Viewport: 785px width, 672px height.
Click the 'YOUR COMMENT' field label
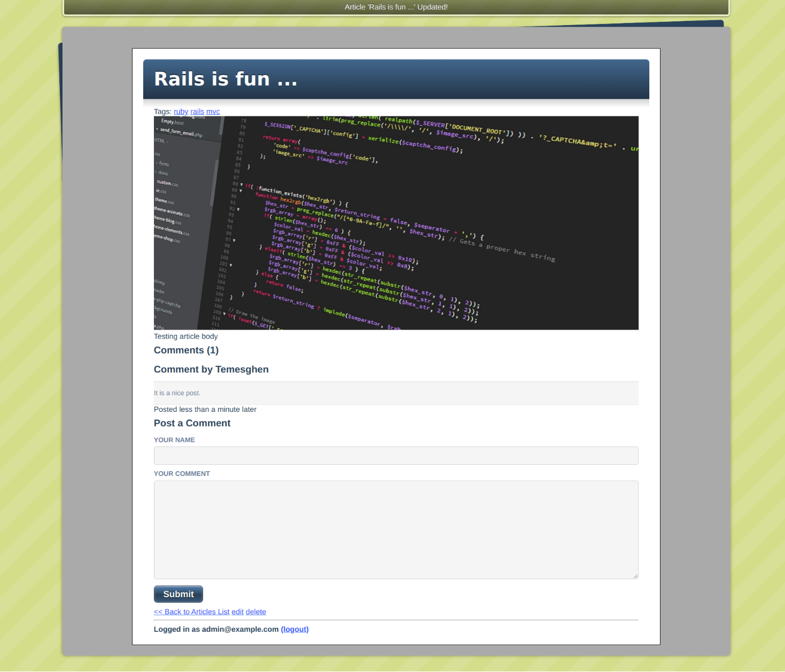(182, 474)
